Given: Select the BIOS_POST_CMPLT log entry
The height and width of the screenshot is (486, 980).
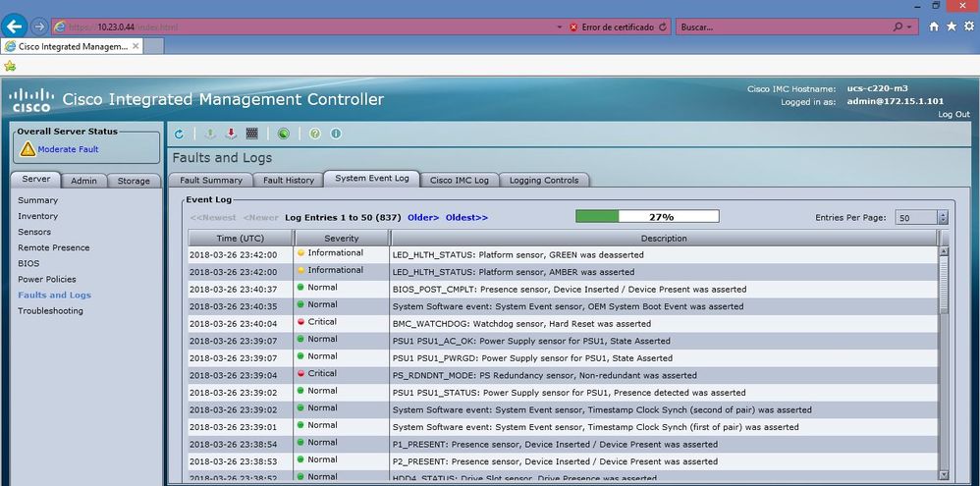Looking at the screenshot, I should [563, 290].
